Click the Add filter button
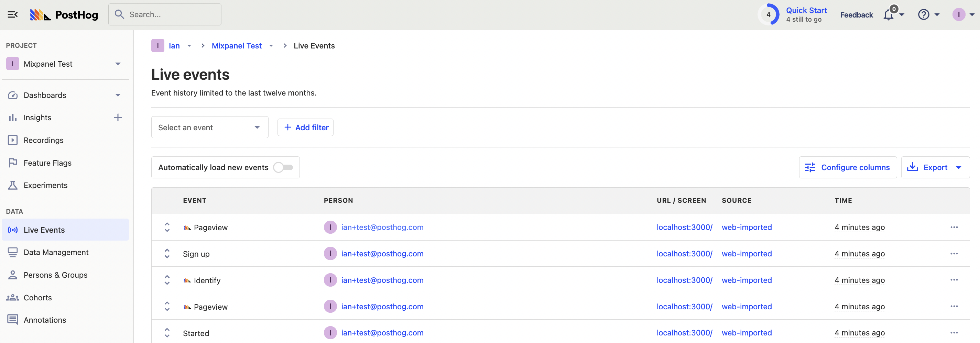The width and height of the screenshot is (980, 343). [305, 128]
